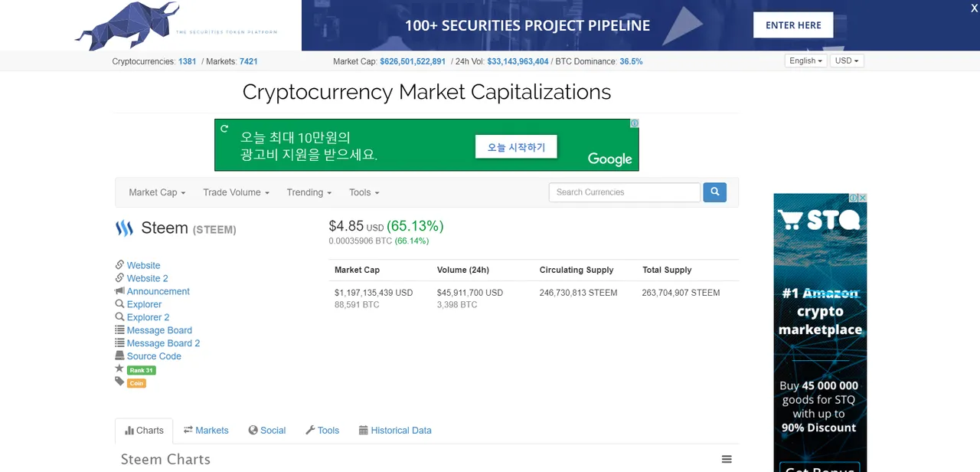
Task: Click ENTER HERE button in banner
Action: pyautogui.click(x=793, y=25)
